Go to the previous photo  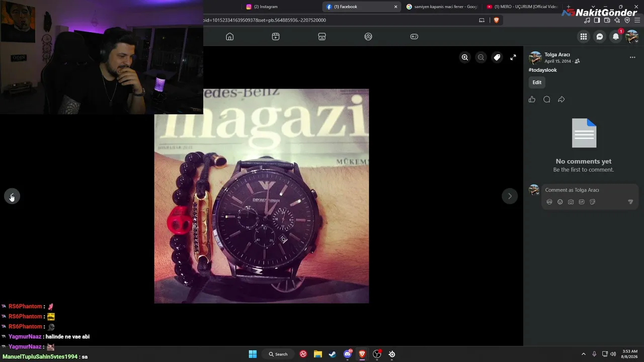pyautogui.click(x=12, y=196)
